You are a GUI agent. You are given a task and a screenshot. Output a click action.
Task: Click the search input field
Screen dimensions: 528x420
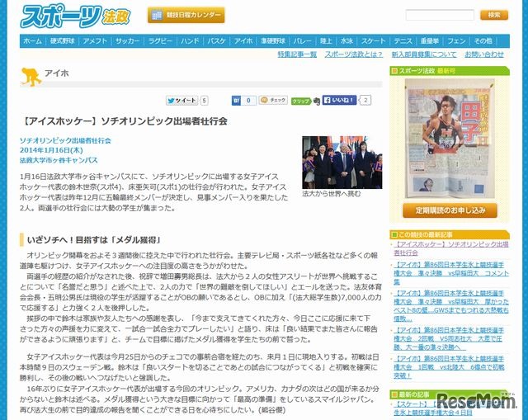[x=440, y=15]
